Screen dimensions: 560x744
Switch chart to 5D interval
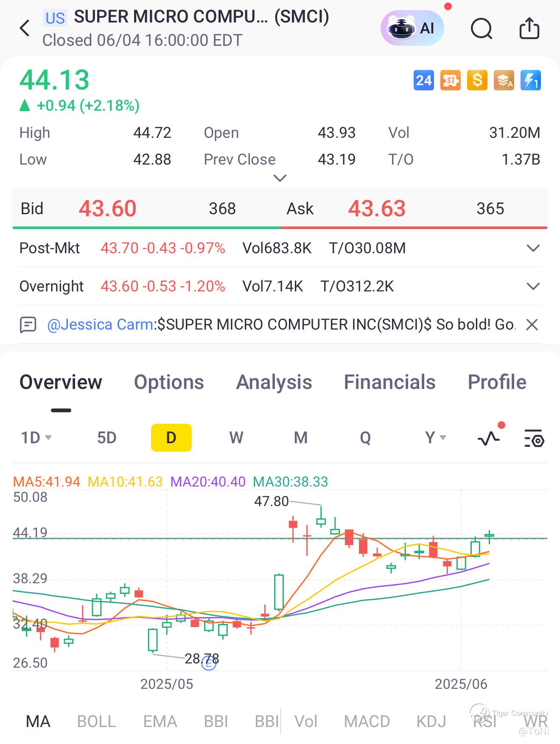point(106,437)
